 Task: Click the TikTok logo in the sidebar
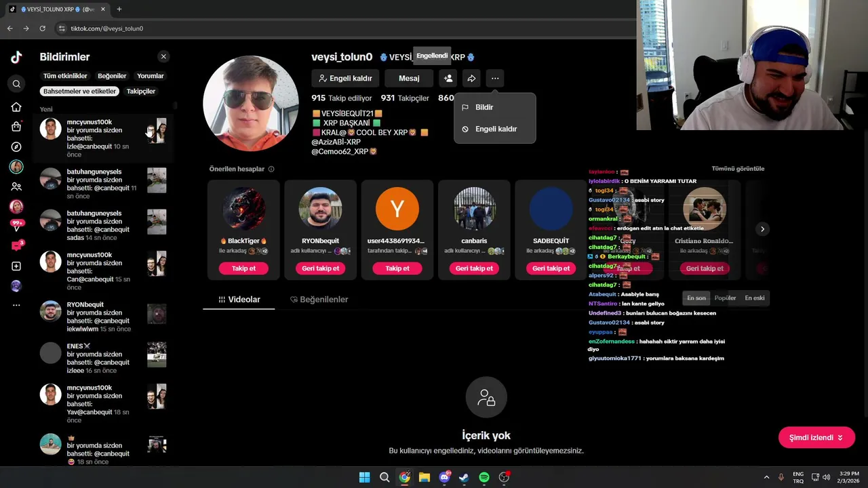coord(16,57)
